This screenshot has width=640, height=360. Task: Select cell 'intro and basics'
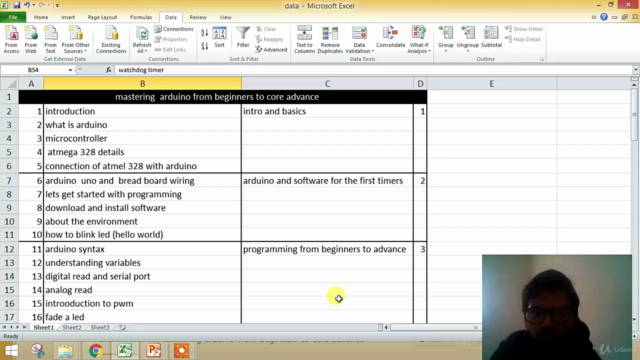(327, 111)
